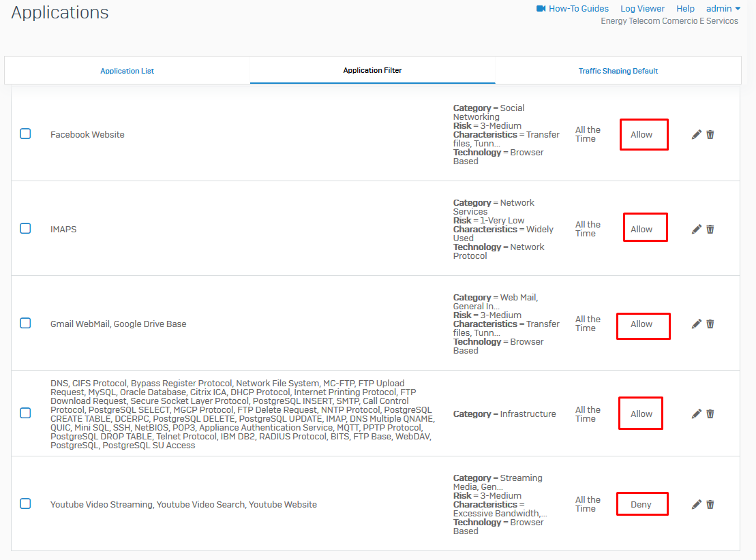
Task: Click the Allow action for Facebook Website
Action: click(641, 134)
